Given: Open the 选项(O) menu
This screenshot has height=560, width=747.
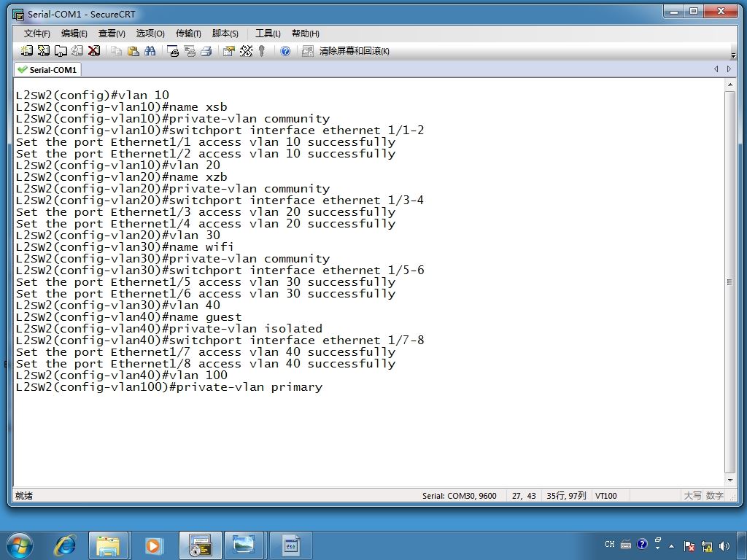Looking at the screenshot, I should [x=150, y=34].
